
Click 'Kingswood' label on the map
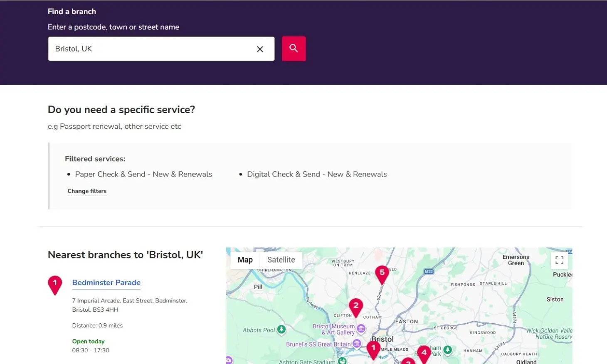point(483,333)
